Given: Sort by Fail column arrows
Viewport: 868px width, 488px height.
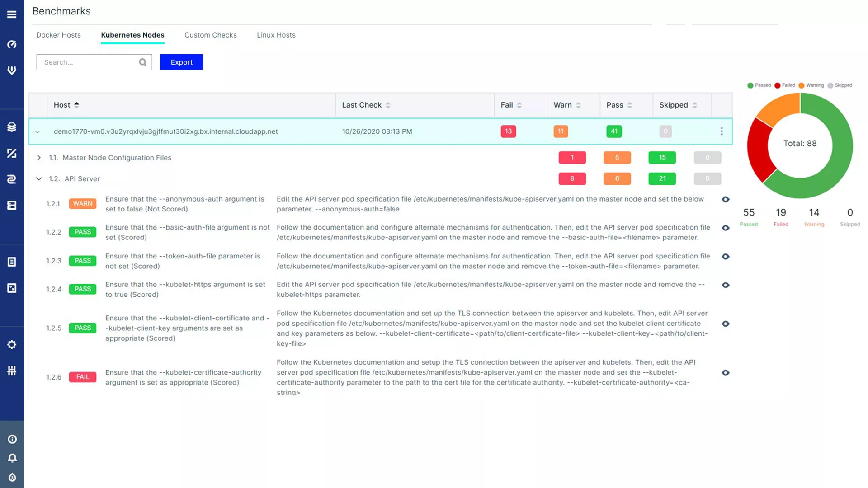Looking at the screenshot, I should tap(519, 105).
